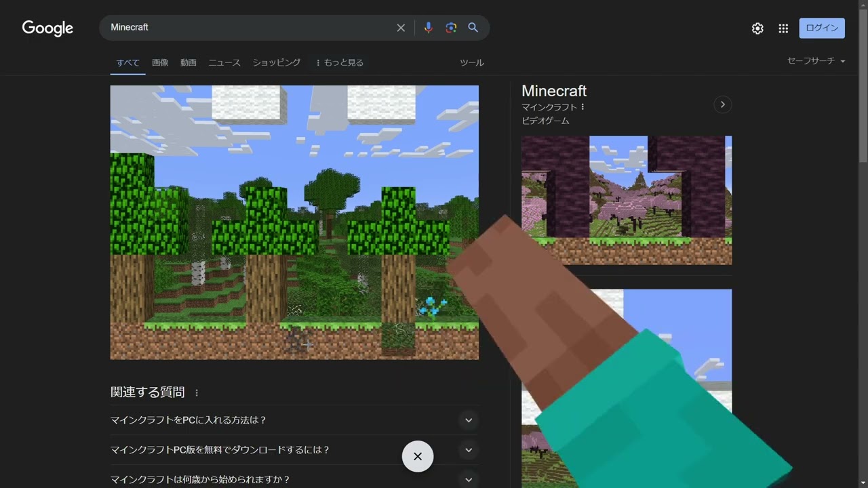
Task: Open the Minecraft knowledge panel title
Action: 554,91
